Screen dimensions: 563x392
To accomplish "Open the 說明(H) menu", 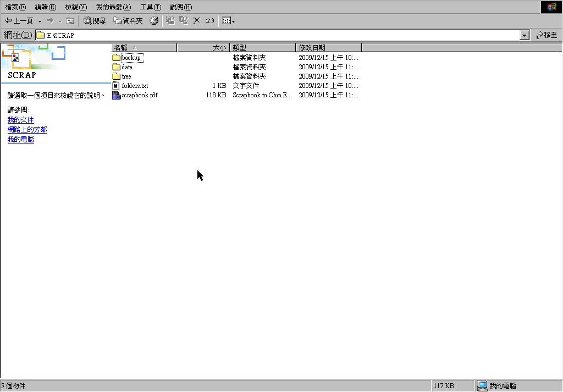I will coord(181,7).
